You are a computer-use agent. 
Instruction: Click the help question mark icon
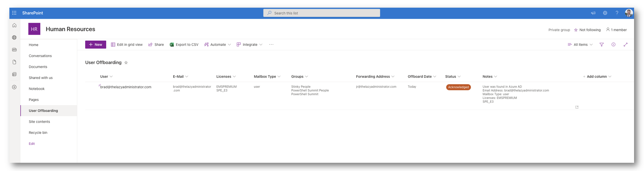617,13
